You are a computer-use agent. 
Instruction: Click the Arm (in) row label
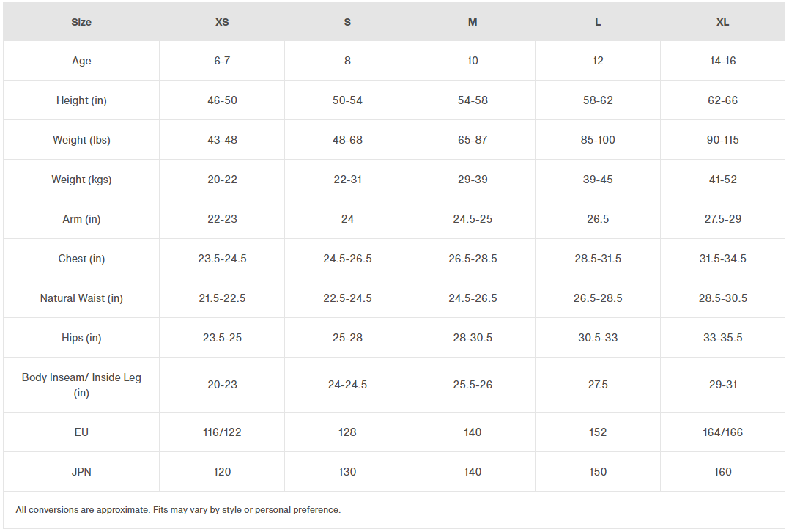click(x=81, y=219)
